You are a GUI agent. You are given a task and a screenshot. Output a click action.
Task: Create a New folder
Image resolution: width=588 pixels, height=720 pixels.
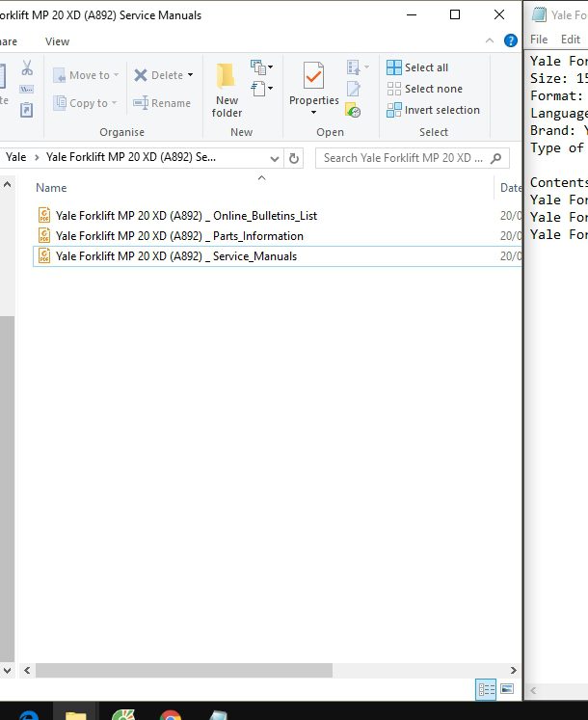(227, 90)
